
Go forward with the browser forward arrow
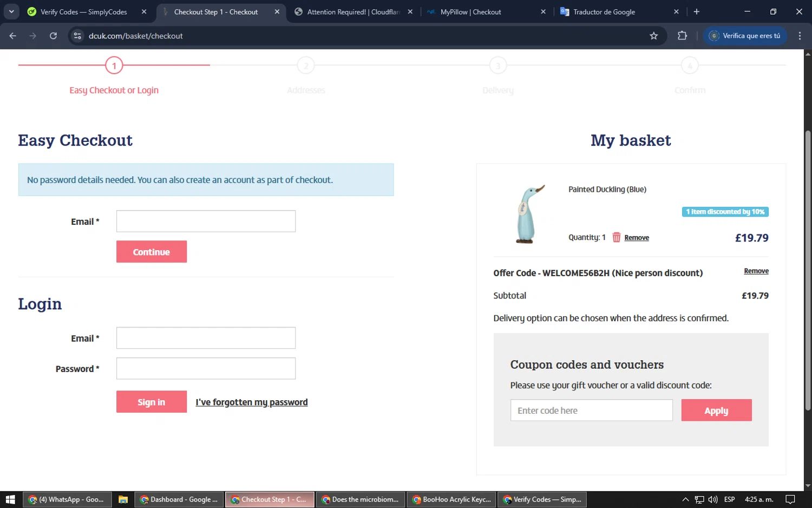33,36
